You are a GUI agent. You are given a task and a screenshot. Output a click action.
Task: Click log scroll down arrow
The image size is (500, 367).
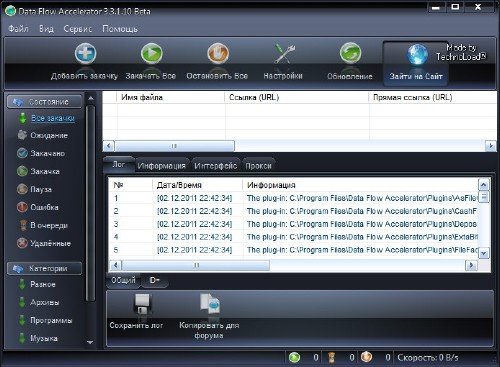(x=484, y=253)
